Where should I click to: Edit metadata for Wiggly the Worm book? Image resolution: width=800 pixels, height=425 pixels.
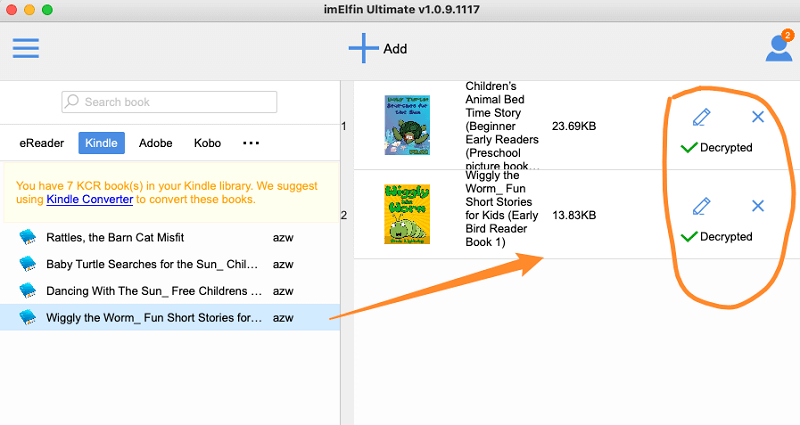point(702,206)
